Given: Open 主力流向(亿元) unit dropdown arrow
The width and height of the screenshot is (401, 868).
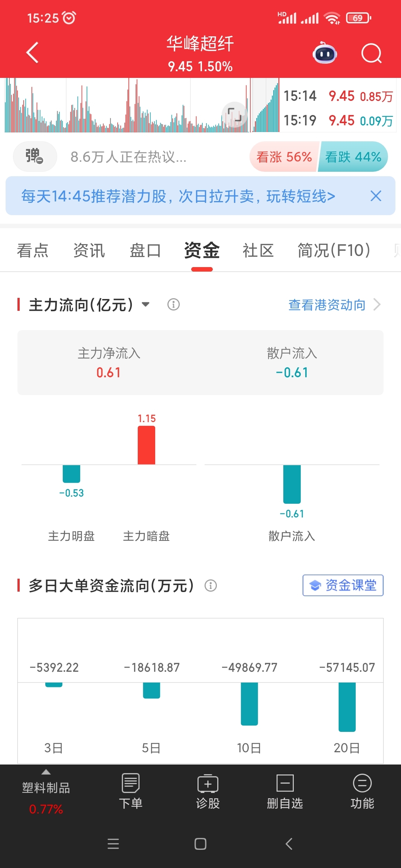Looking at the screenshot, I should (146, 305).
